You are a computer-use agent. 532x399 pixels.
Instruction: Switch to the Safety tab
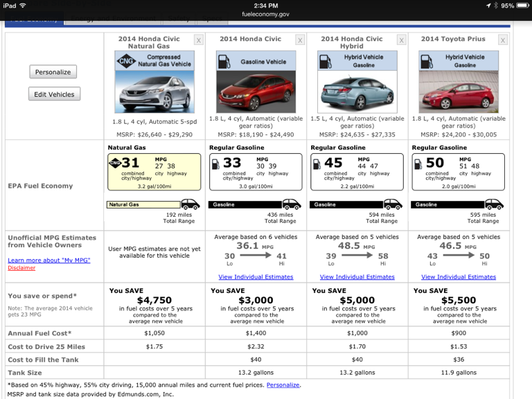[179, 19]
